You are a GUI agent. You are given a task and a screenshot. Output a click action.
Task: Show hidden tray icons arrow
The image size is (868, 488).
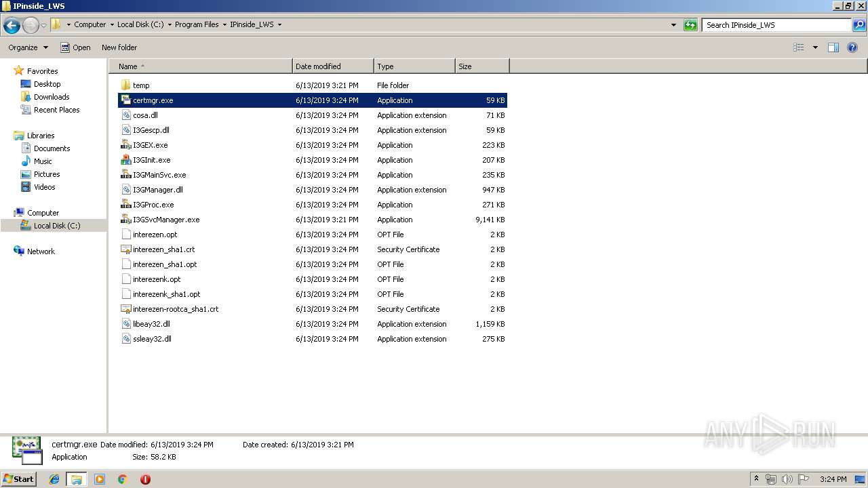coord(756,479)
